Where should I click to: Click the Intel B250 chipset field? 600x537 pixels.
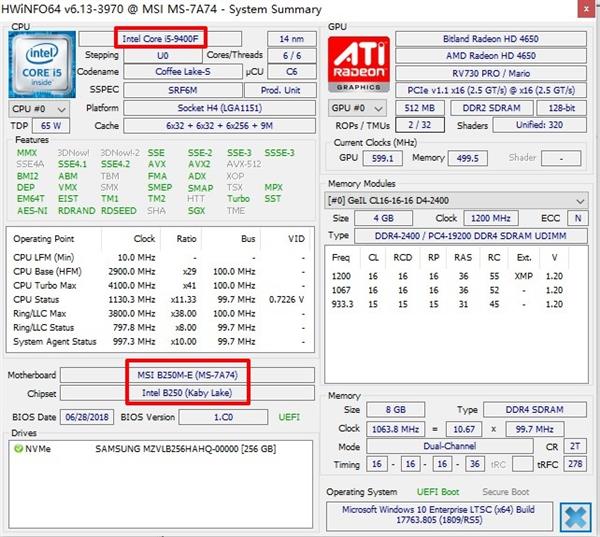click(185, 392)
